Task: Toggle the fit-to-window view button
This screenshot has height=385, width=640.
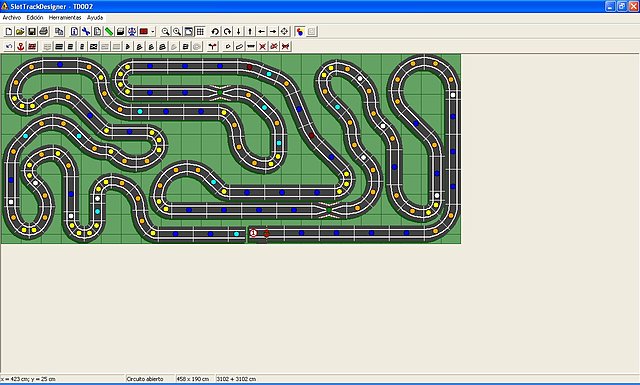Action: point(189,31)
